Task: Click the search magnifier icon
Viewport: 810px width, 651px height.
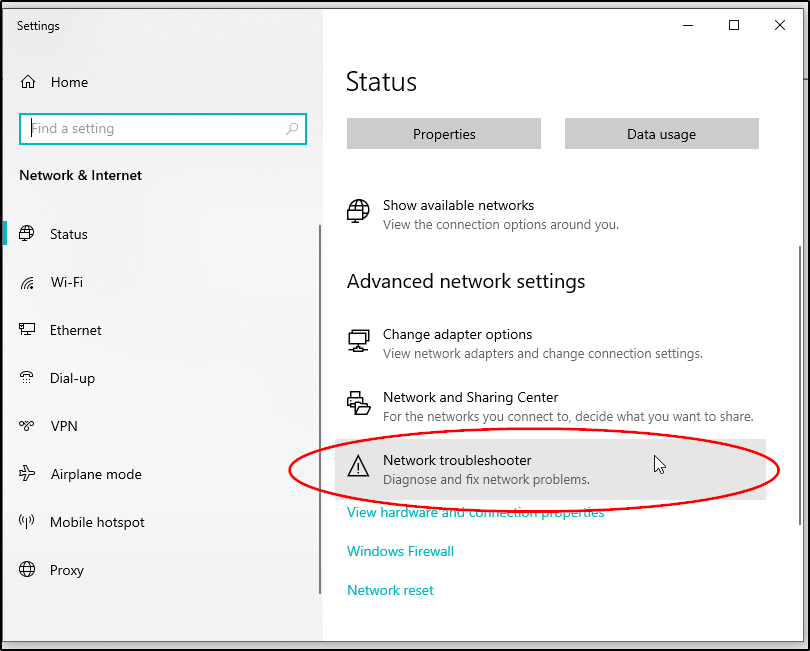Action: click(x=292, y=129)
